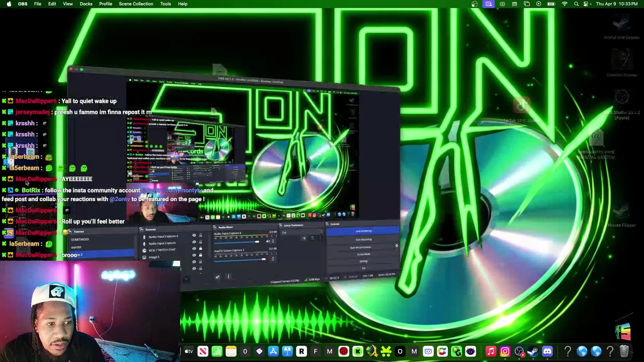Click the Wi-Fi icon in the menu bar
644x362 pixels.
tap(565, 4)
